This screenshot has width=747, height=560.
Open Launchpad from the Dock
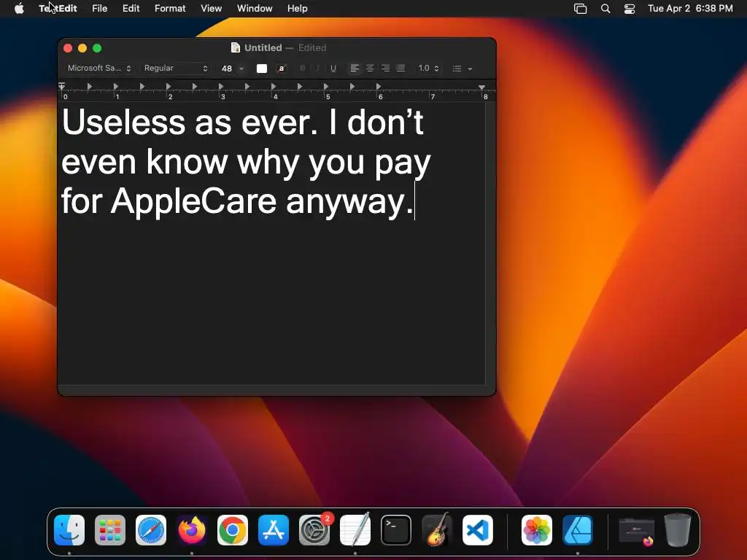pyautogui.click(x=110, y=530)
